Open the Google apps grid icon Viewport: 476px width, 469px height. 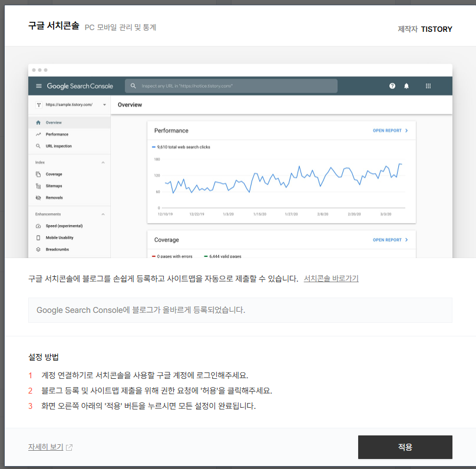tap(428, 86)
